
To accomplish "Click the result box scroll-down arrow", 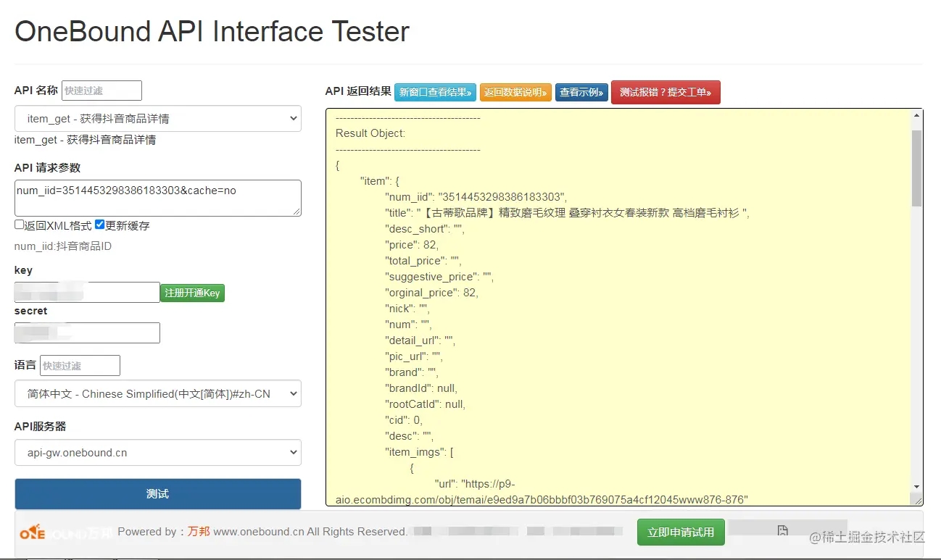I will click(x=917, y=486).
